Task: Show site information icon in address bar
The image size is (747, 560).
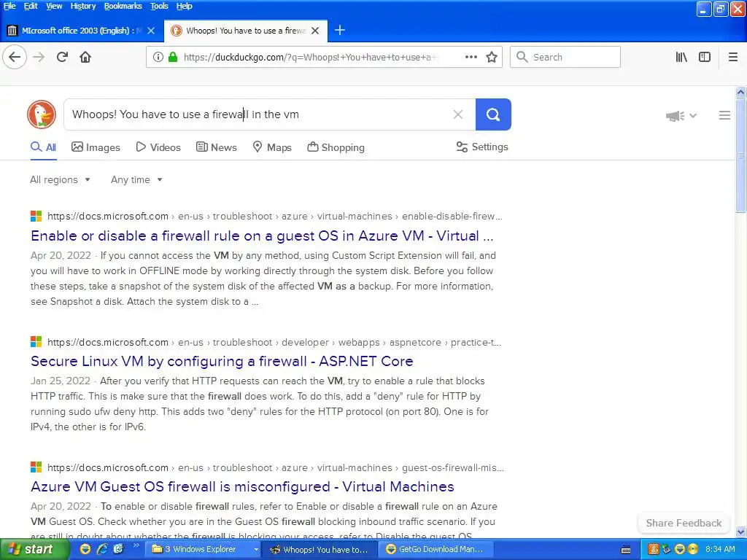Action: pos(158,57)
